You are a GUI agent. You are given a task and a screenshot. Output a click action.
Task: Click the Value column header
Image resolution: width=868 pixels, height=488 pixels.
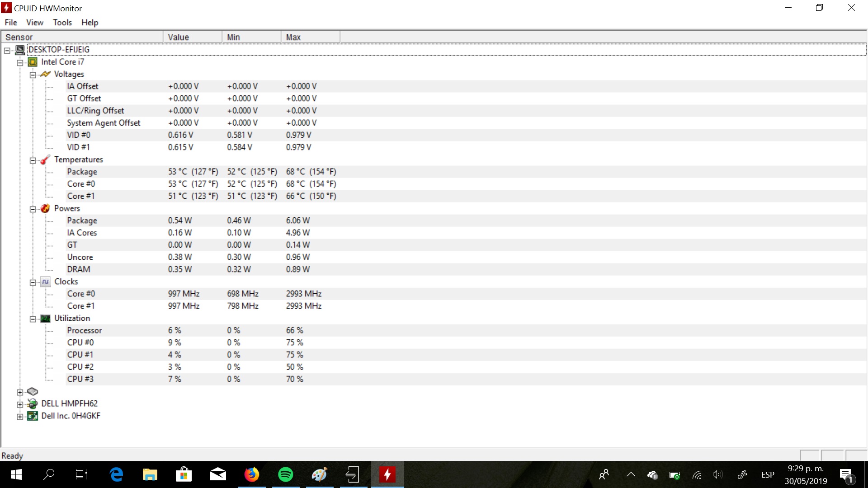coord(193,37)
